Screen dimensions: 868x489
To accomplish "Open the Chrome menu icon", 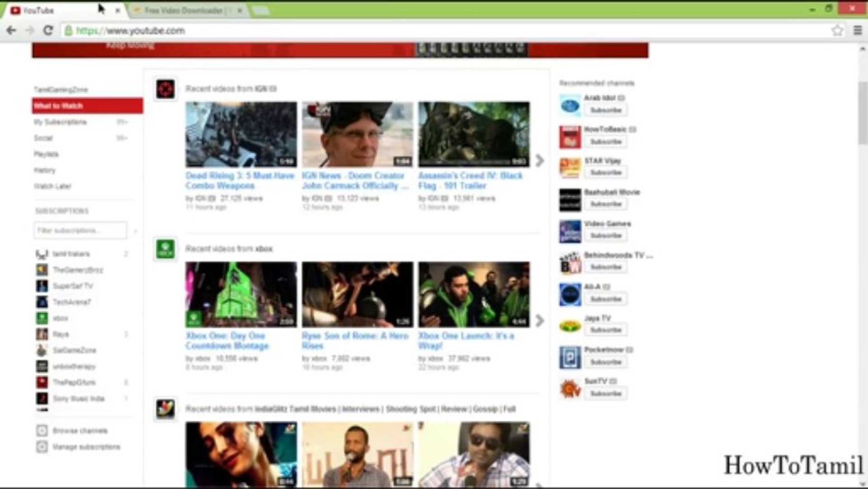I will click(x=857, y=30).
